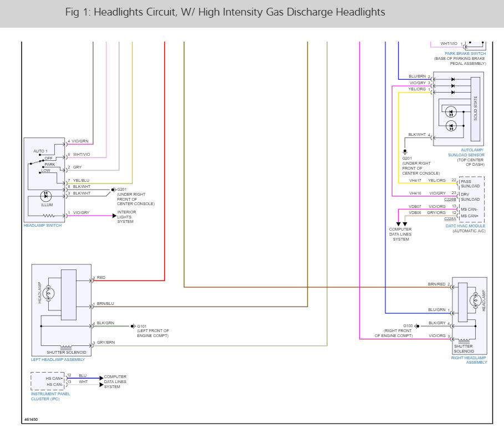
Task: Click the G201 ground symbol near headlamp switch
Action: 113,190
